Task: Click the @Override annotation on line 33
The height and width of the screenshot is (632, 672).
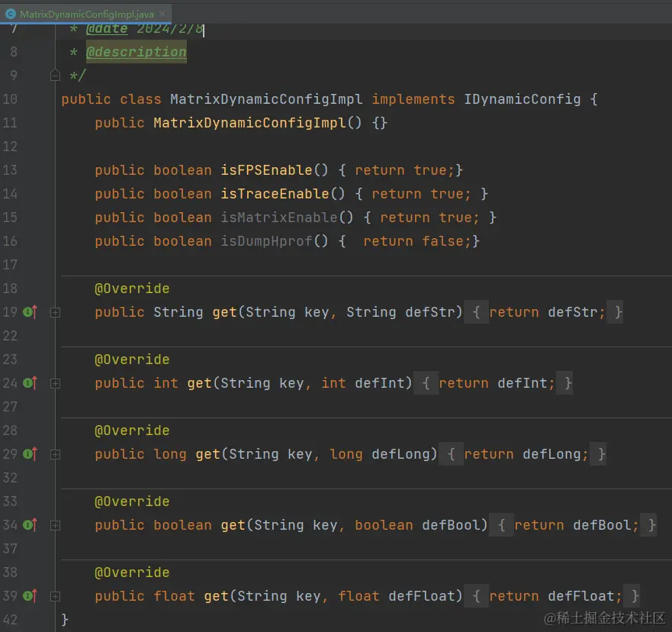Action: point(132,501)
